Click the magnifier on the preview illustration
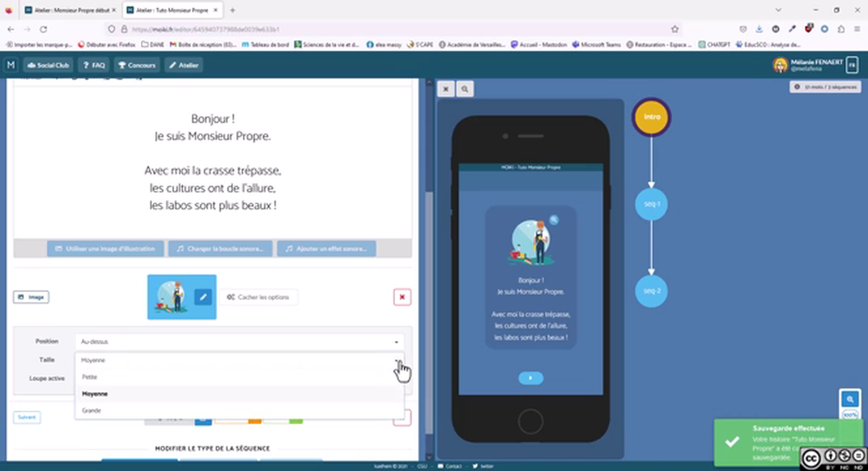The height and width of the screenshot is (471, 868). tap(554, 220)
